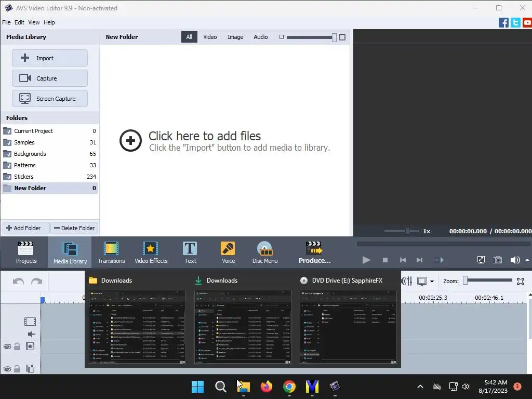Toggle the Samples folder checkbox
The width and height of the screenshot is (532, 399).
point(7,142)
